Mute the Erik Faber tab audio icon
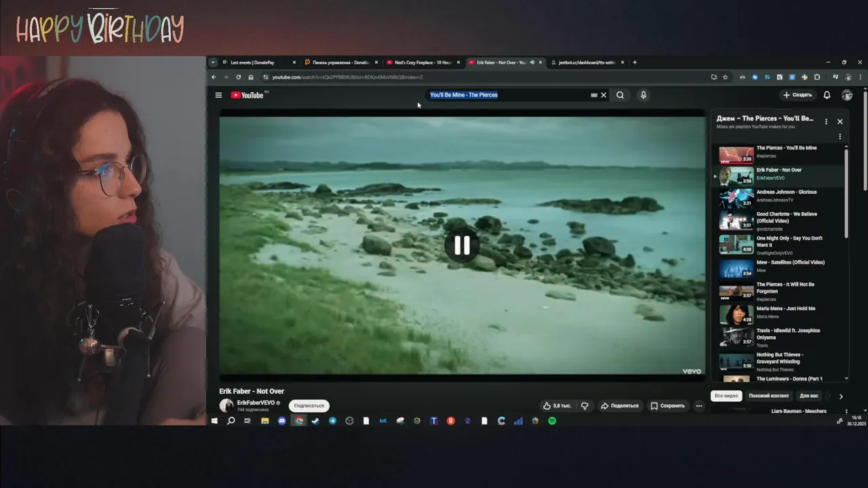 coord(532,62)
